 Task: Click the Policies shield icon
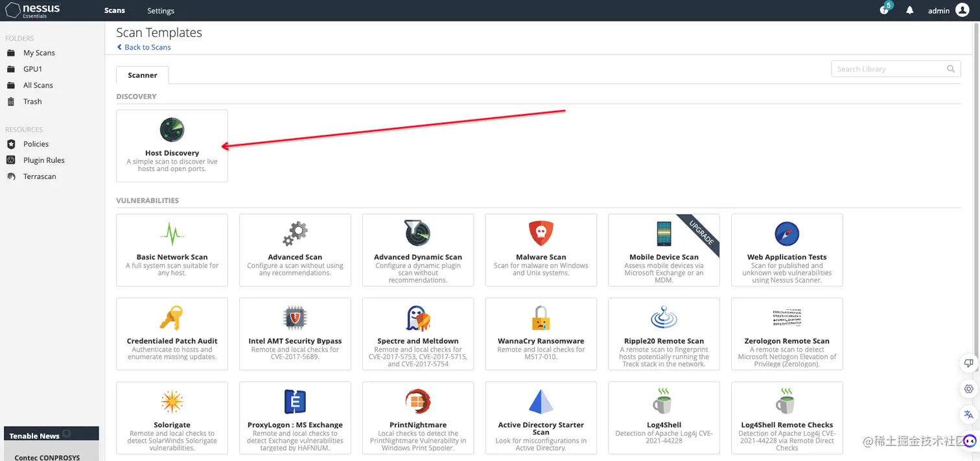click(11, 144)
